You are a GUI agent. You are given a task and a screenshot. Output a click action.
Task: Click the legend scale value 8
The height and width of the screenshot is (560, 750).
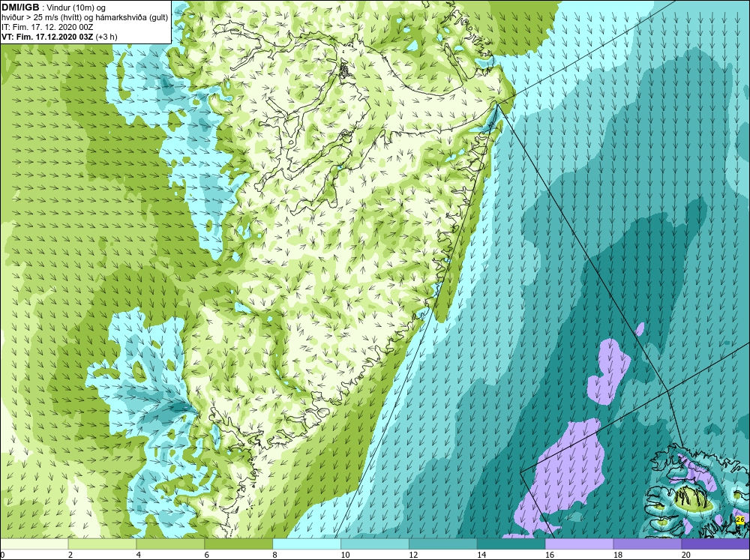(275, 555)
